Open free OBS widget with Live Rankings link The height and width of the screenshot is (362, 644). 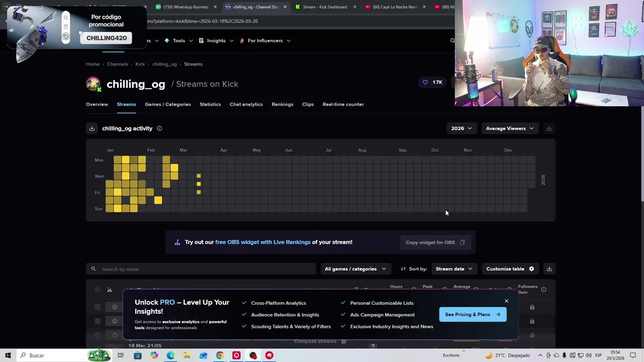pos(263,242)
